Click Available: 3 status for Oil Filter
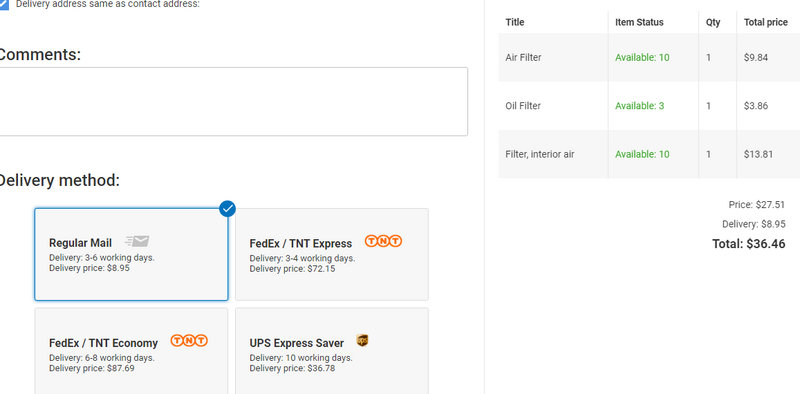 pos(640,106)
